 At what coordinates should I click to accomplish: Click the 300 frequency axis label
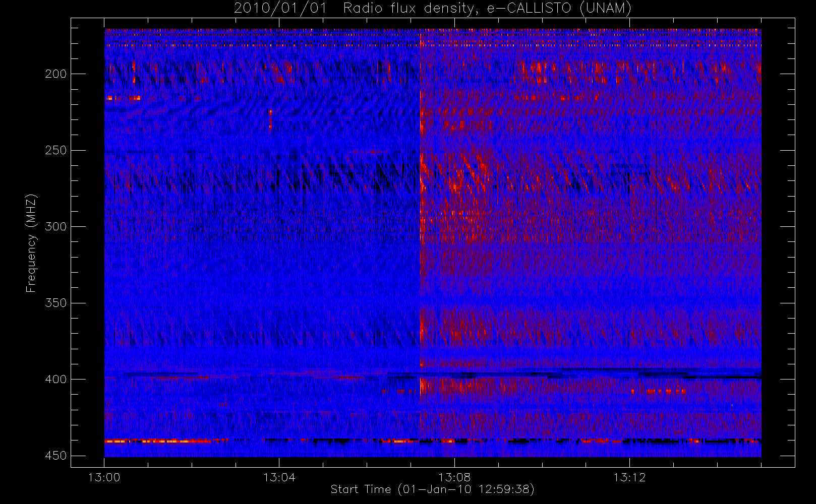55,227
